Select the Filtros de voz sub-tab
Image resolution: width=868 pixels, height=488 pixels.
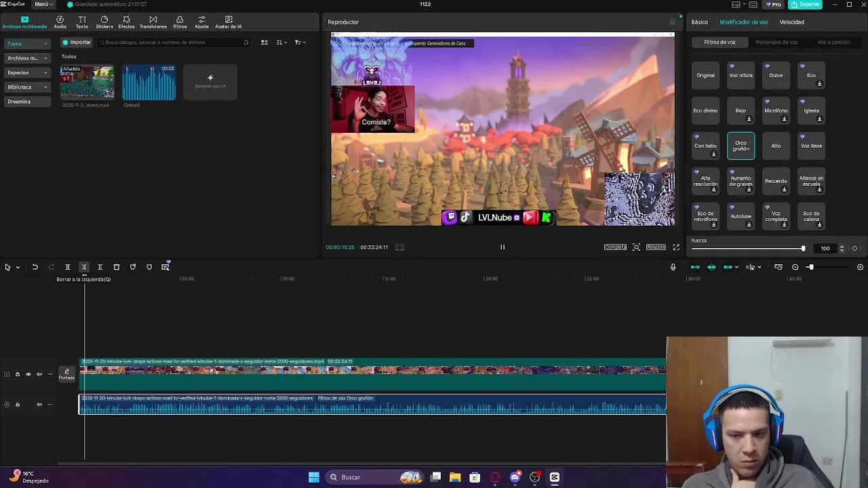719,42
